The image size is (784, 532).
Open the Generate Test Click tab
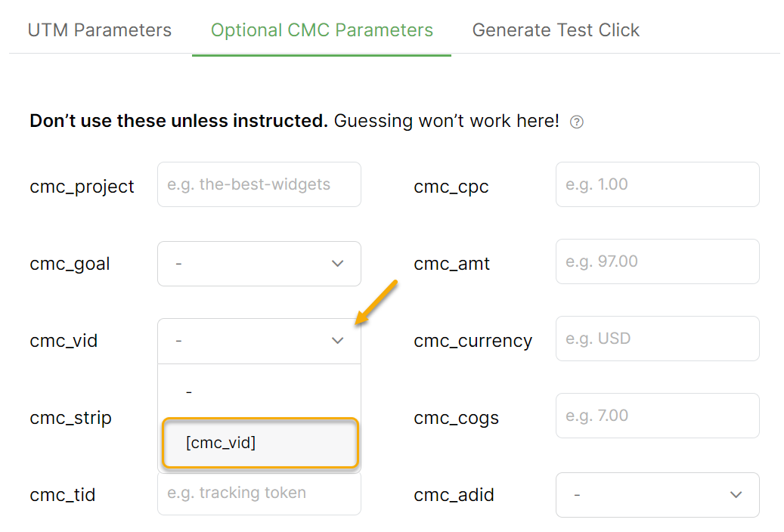click(x=556, y=30)
